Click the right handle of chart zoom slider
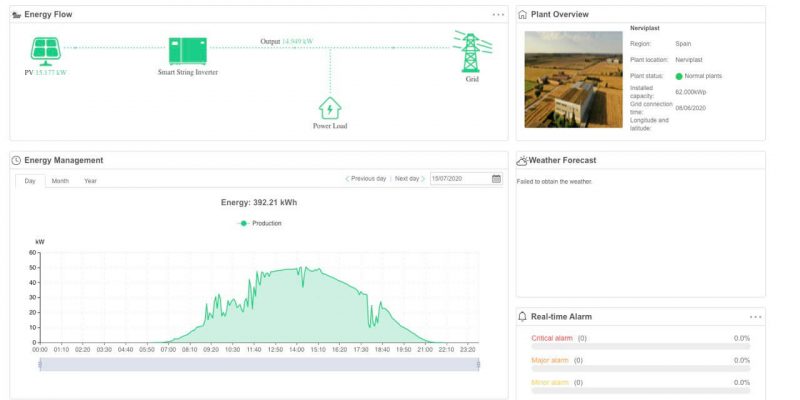This screenshot has height=400, width=800. [479, 364]
